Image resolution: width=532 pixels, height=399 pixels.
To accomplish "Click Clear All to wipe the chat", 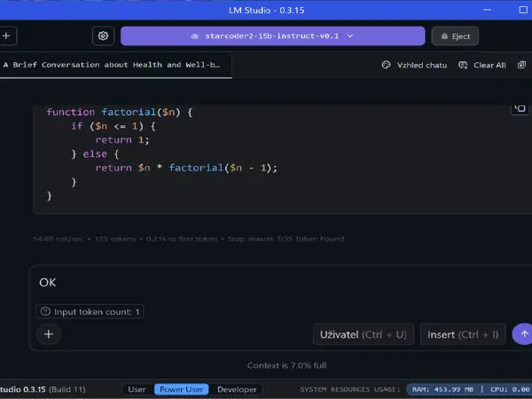I will tap(482, 65).
